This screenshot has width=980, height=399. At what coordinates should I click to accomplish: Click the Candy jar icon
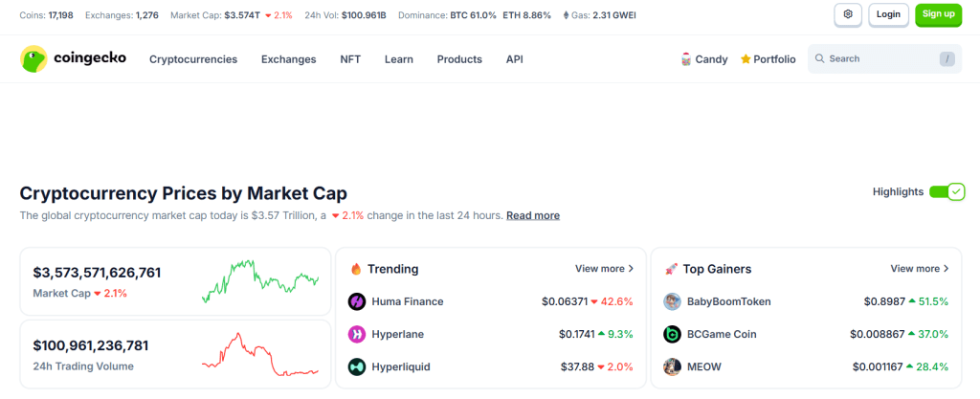(x=685, y=59)
